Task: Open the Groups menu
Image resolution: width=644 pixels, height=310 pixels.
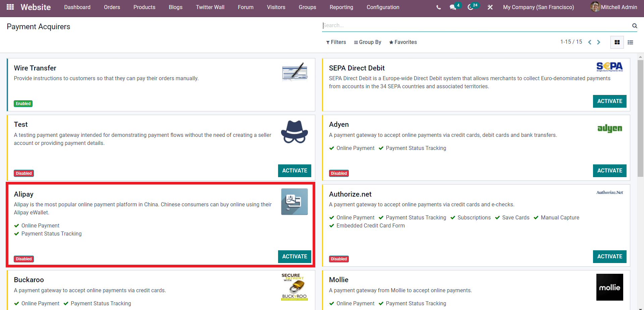Action: (x=307, y=7)
